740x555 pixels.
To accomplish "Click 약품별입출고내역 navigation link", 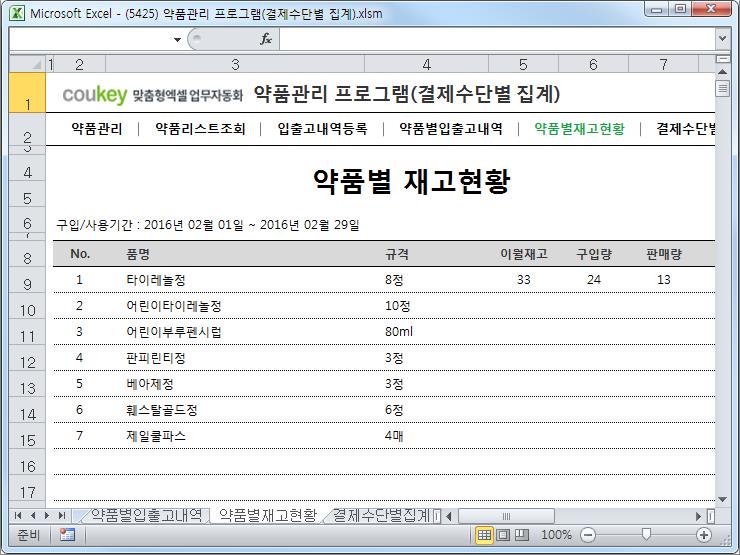I will pyautogui.click(x=451, y=128).
